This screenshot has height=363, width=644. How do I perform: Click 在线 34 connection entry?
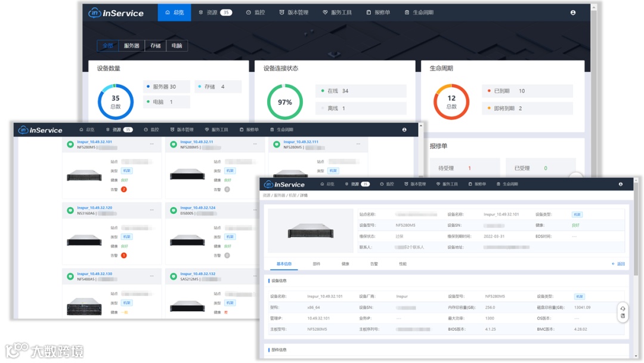(361, 91)
